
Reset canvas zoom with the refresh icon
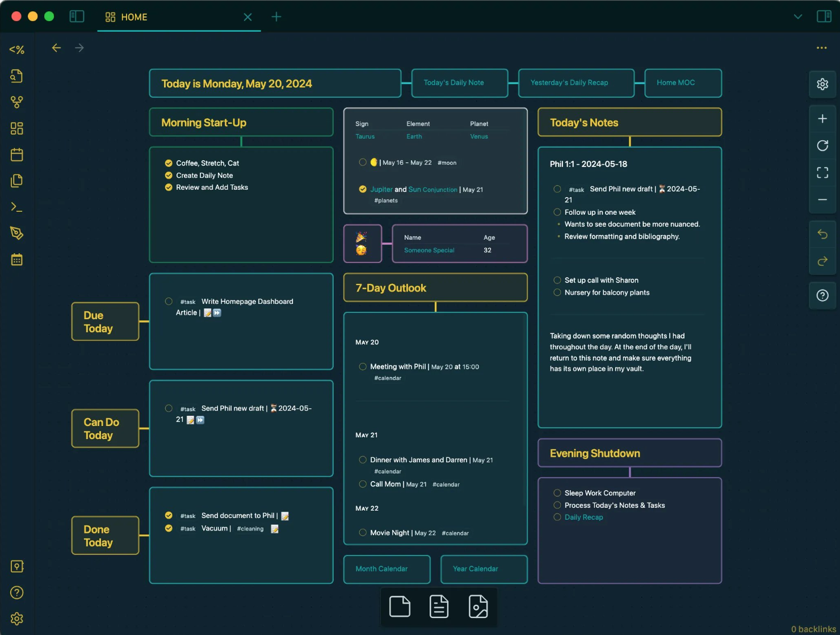pos(822,145)
